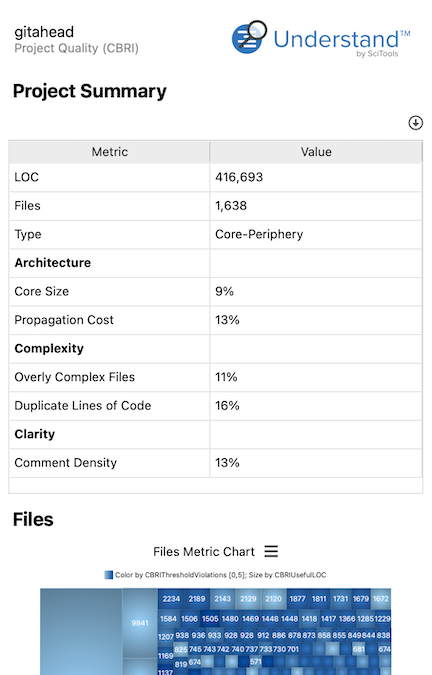Open the Files Metric Chart hamburger menu
This screenshot has width=432, height=675.
point(271,551)
